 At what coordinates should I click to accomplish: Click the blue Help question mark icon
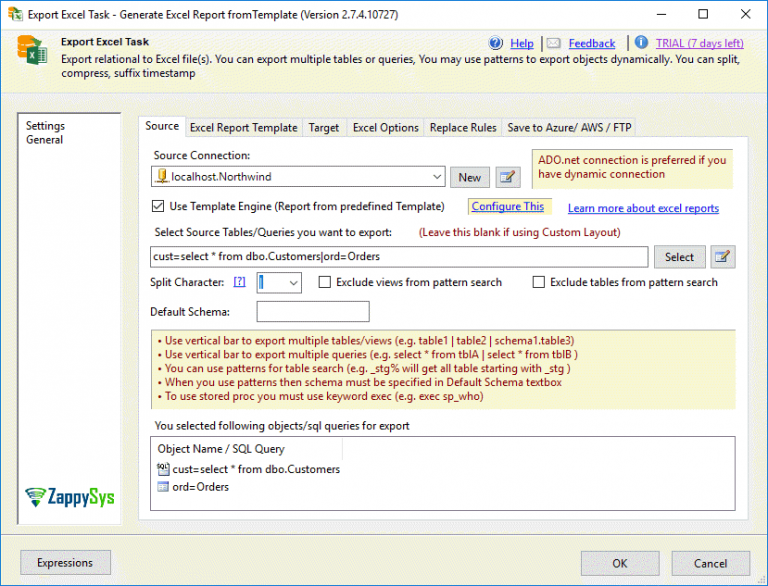(x=496, y=43)
